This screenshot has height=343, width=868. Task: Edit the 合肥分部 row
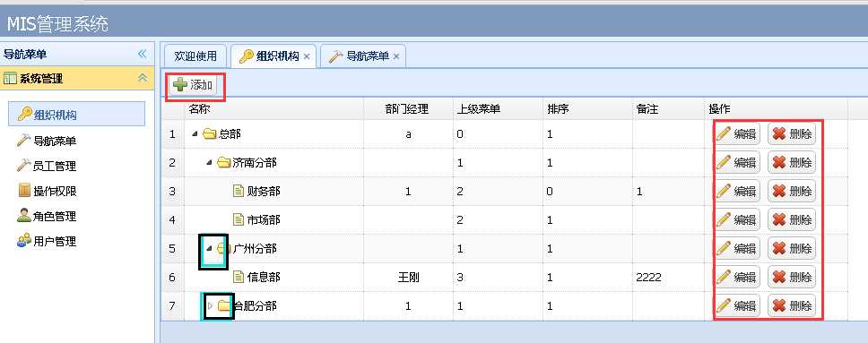click(x=737, y=305)
